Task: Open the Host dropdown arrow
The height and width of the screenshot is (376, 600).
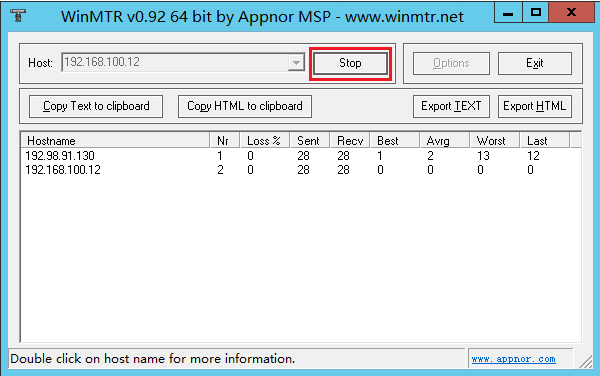Action: (296, 62)
